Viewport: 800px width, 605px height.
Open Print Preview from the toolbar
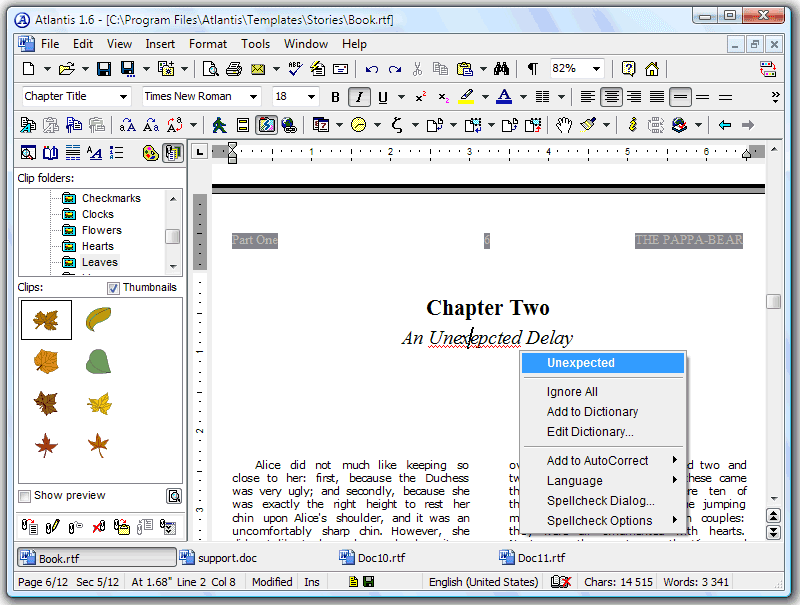tap(210, 68)
